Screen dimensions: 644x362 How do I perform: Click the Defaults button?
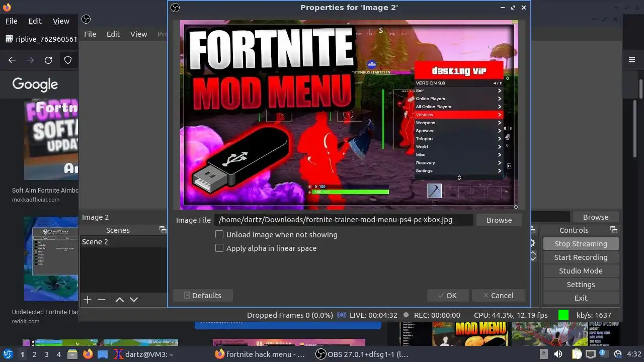[x=203, y=295]
